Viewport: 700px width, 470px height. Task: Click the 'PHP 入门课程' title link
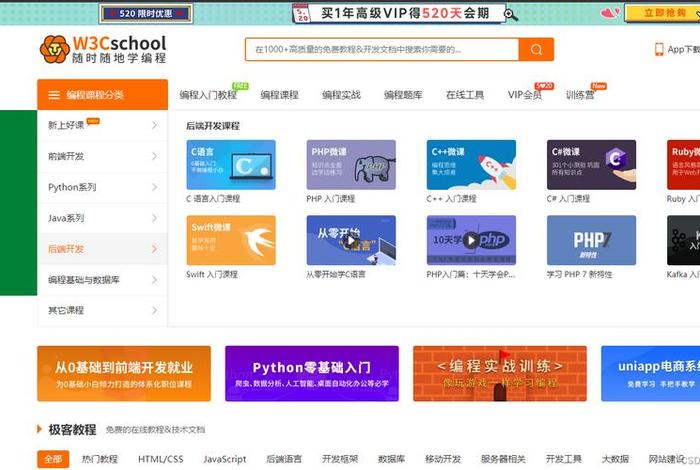click(x=330, y=199)
